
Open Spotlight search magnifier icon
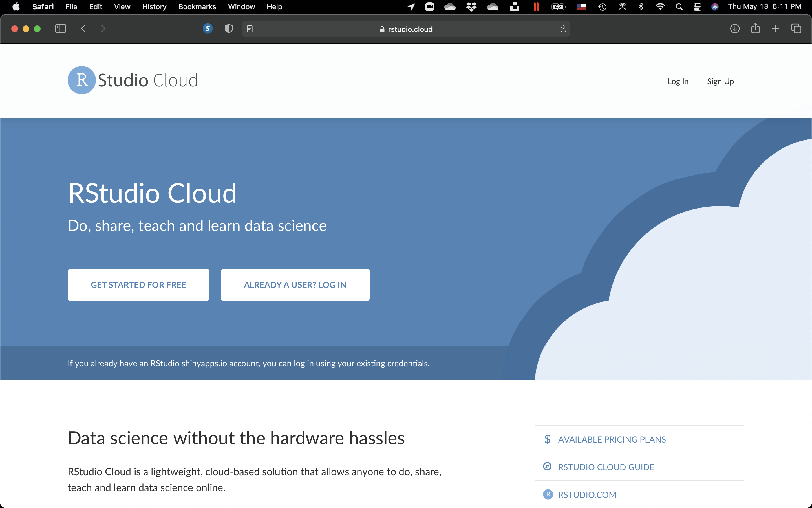tap(679, 7)
